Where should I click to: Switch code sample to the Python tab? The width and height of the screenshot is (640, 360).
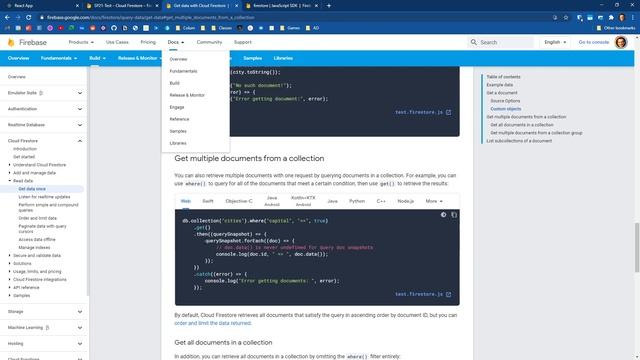coord(357,201)
